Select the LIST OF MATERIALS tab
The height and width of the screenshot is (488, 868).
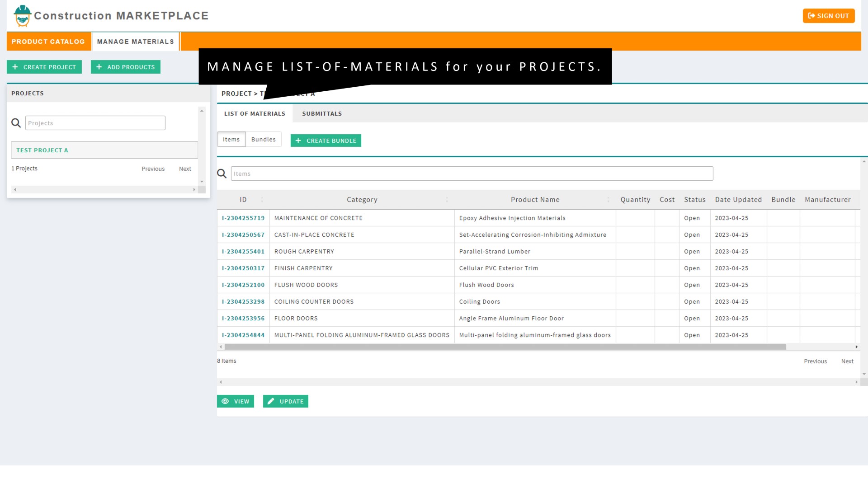(254, 113)
